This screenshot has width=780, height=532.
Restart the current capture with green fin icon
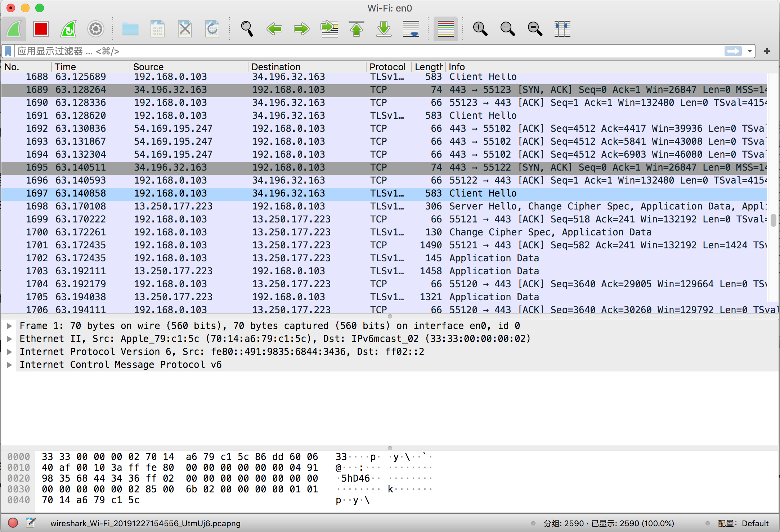click(x=68, y=29)
